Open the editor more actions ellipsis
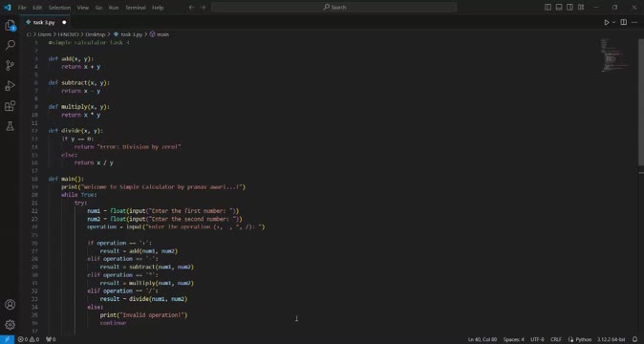 pos(634,22)
